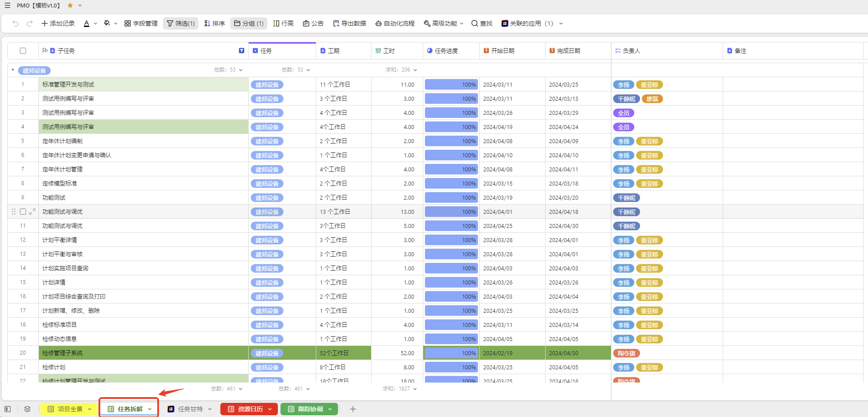
Task: Click the 备注 column header
Action: (793, 51)
